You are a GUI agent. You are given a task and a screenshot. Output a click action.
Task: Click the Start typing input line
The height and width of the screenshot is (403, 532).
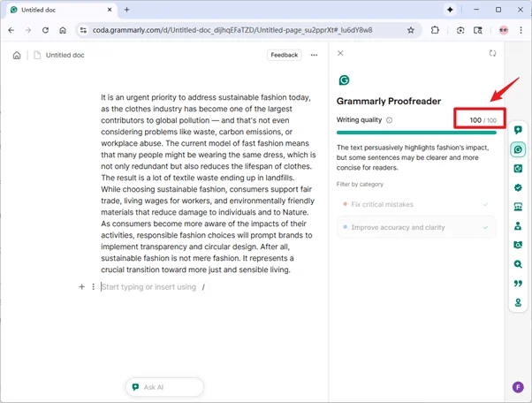[148, 287]
